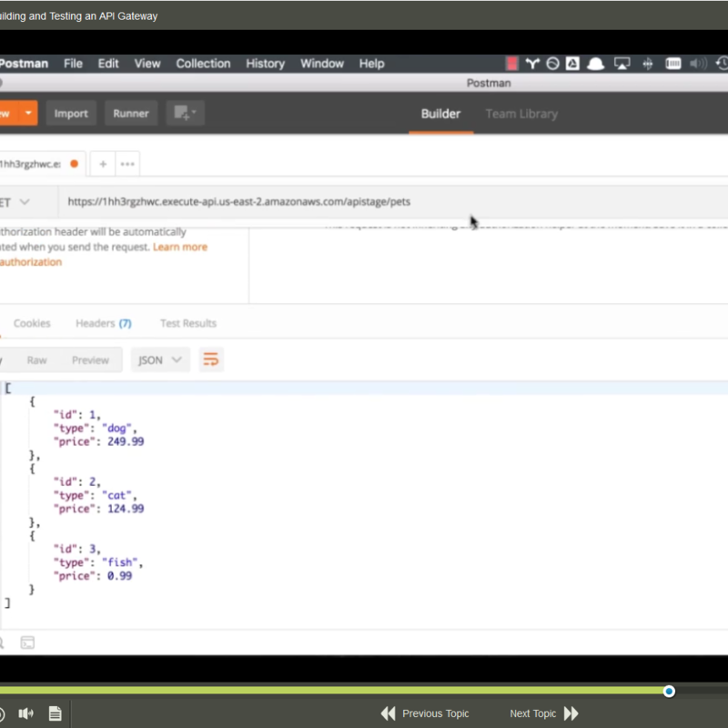
Task: Open the response Cookies tab
Action: click(32, 323)
